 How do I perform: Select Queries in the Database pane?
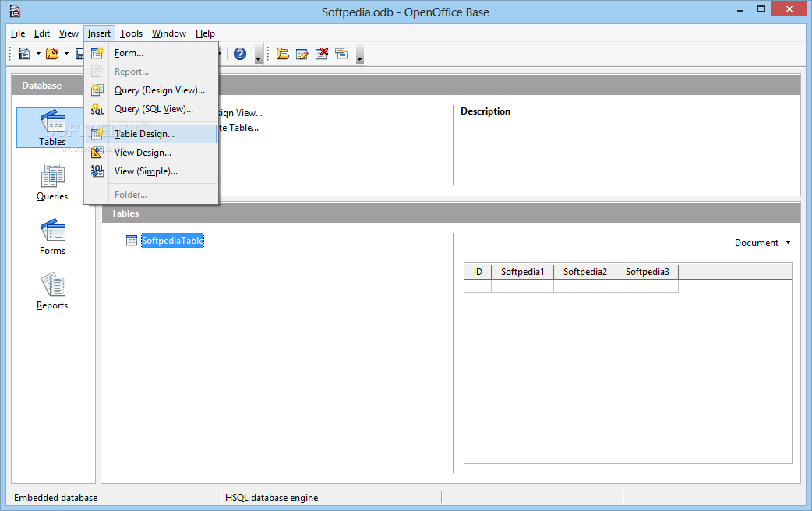[51, 182]
